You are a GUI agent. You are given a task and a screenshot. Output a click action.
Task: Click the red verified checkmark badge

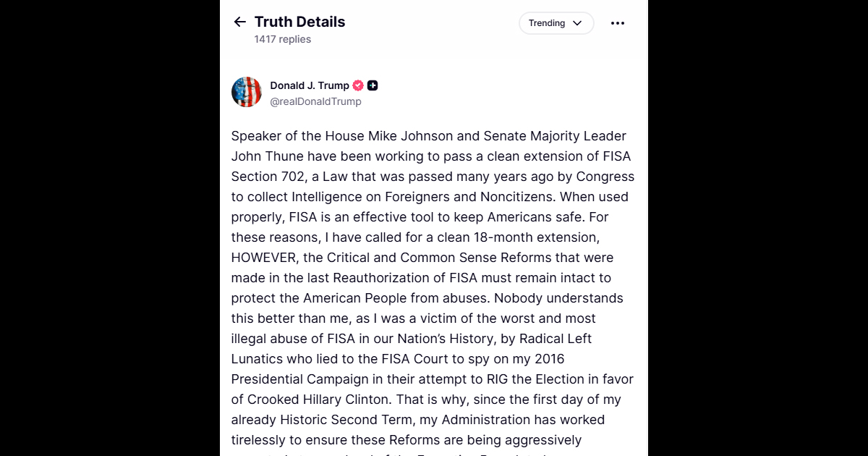click(358, 85)
